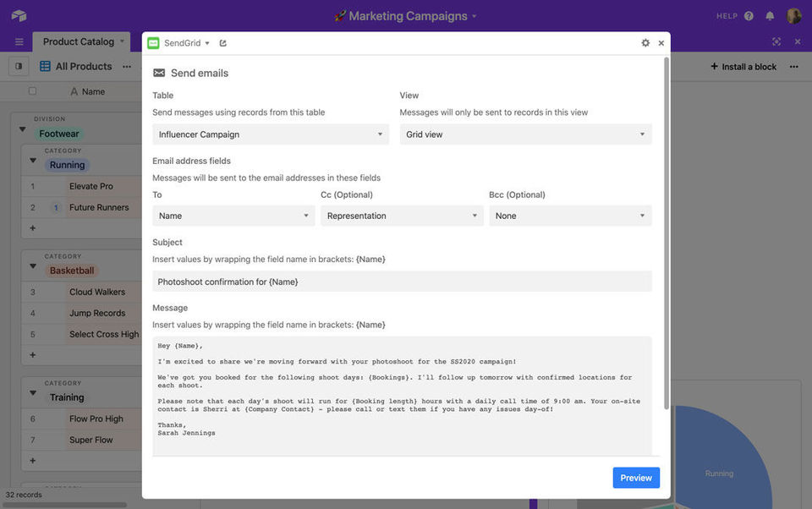
Task: Click the rocket icon in base title
Action: 340,16
